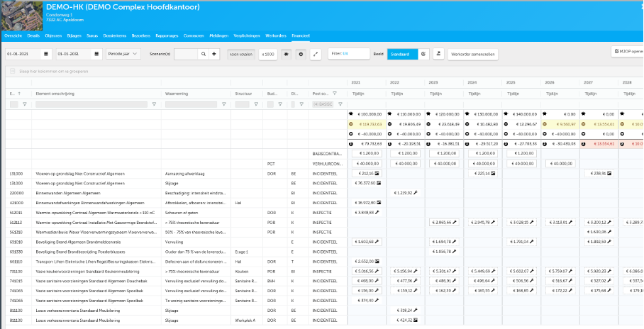Click the expand arrows fullscreen icon
This screenshot has width=644, height=329.
[316, 54]
